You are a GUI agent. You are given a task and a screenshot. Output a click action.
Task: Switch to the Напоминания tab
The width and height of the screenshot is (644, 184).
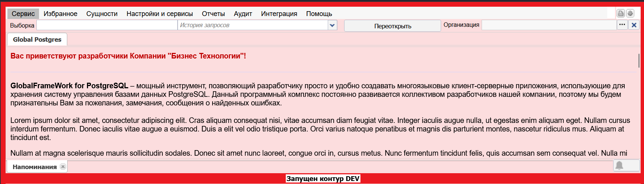point(35,167)
